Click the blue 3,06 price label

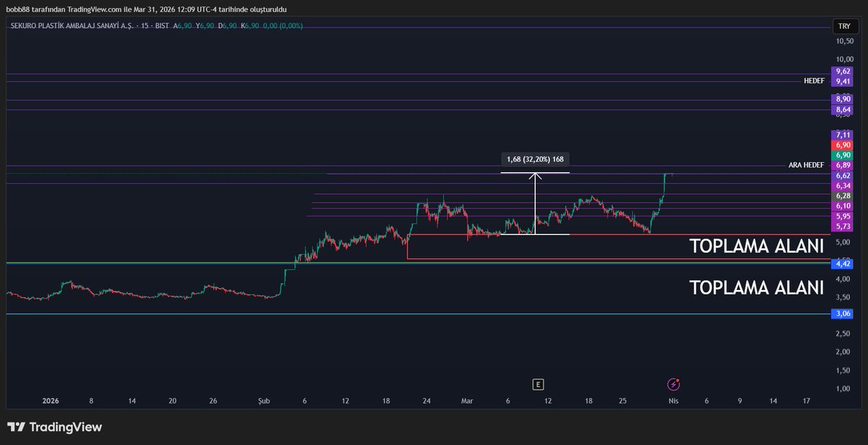point(843,314)
